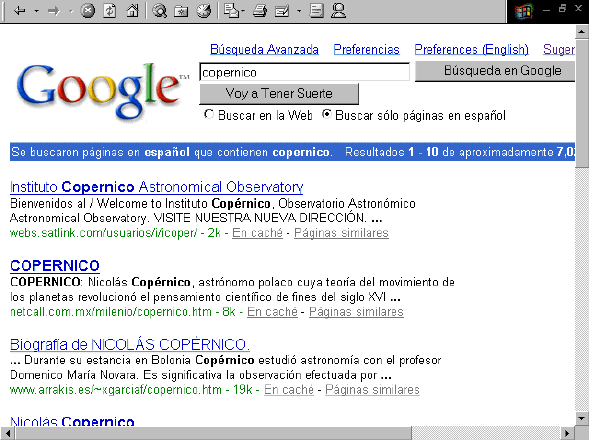Image resolution: width=589 pixels, height=440 pixels.
Task: Open the Preferences (English) link
Action: click(471, 49)
